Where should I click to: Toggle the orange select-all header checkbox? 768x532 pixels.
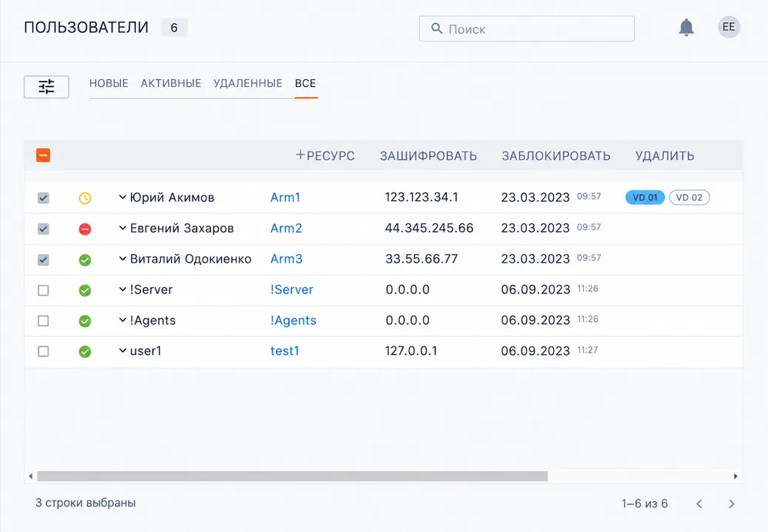point(43,156)
